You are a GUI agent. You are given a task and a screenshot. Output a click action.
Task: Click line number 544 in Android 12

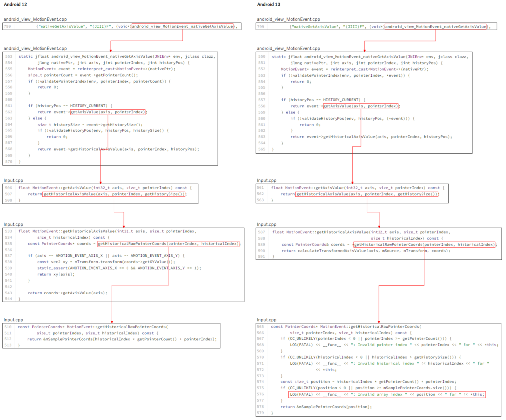[x=9, y=299]
